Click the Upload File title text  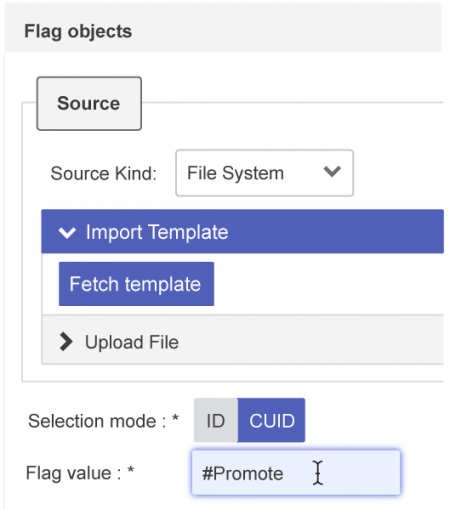132,342
